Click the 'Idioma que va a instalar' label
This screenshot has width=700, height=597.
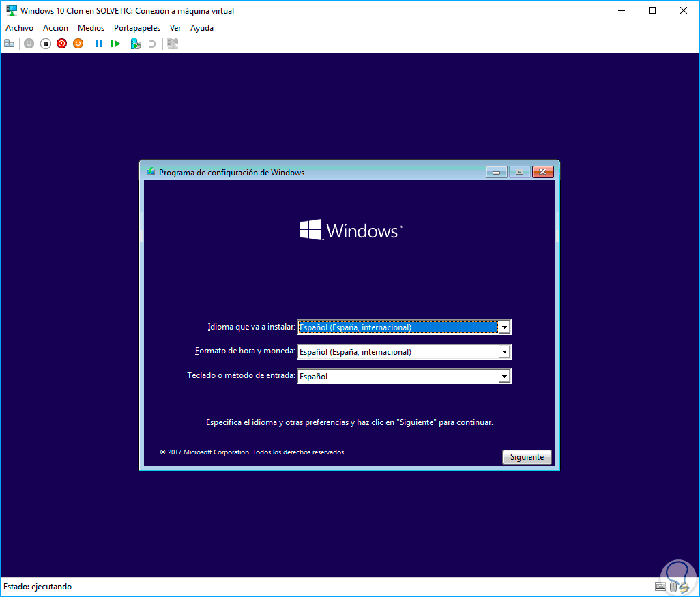(251, 327)
